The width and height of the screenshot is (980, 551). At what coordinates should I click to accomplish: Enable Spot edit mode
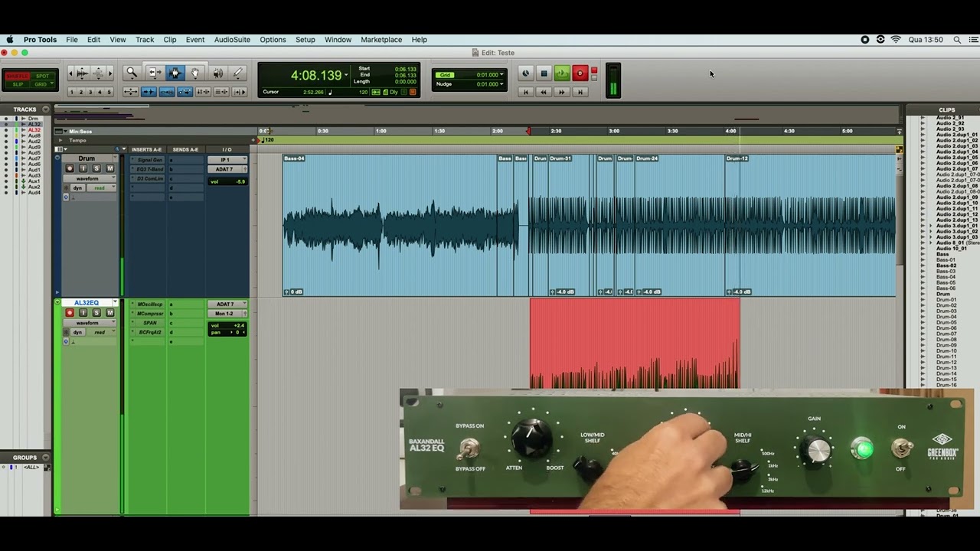[42, 76]
